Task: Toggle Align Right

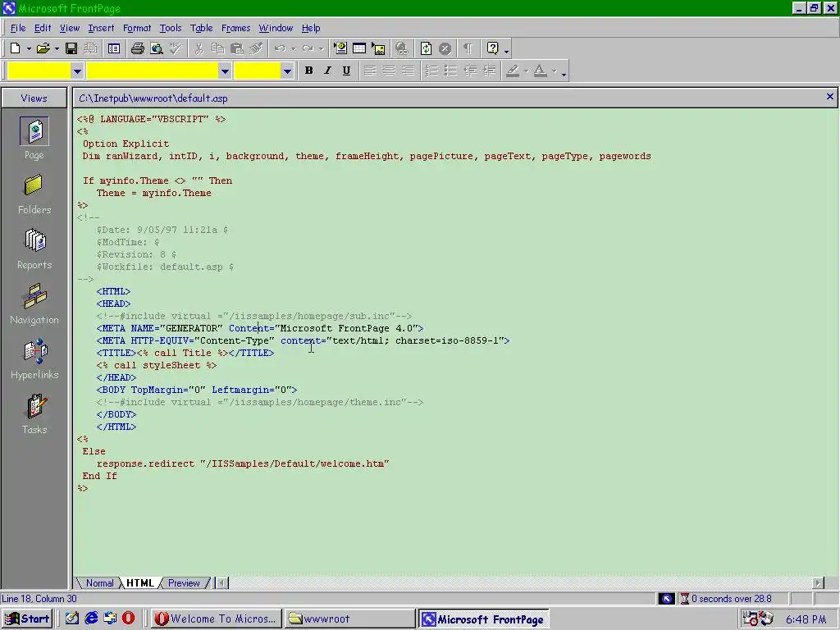Action: tap(409, 71)
